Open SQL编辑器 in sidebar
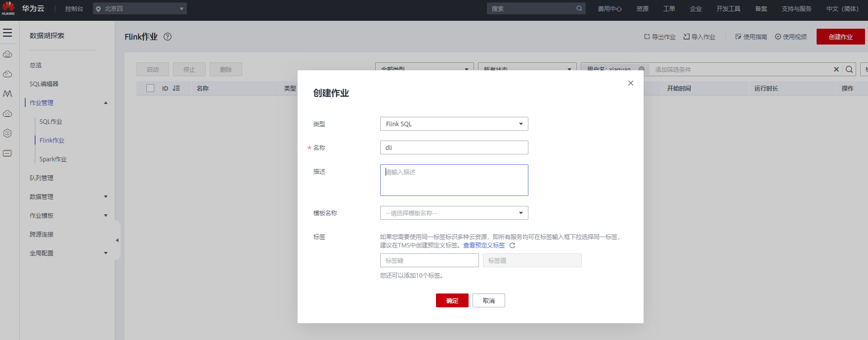The height and width of the screenshot is (340, 868). 44,84
